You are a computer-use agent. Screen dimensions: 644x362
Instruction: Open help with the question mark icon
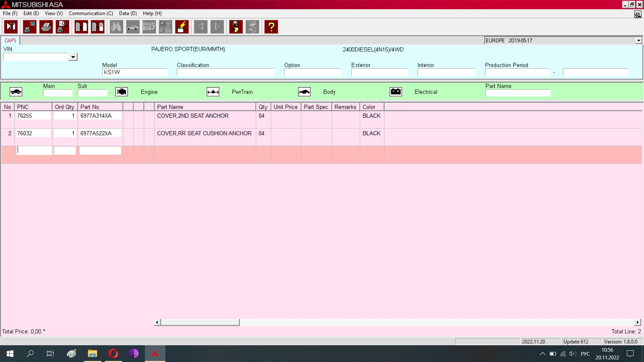271,27
